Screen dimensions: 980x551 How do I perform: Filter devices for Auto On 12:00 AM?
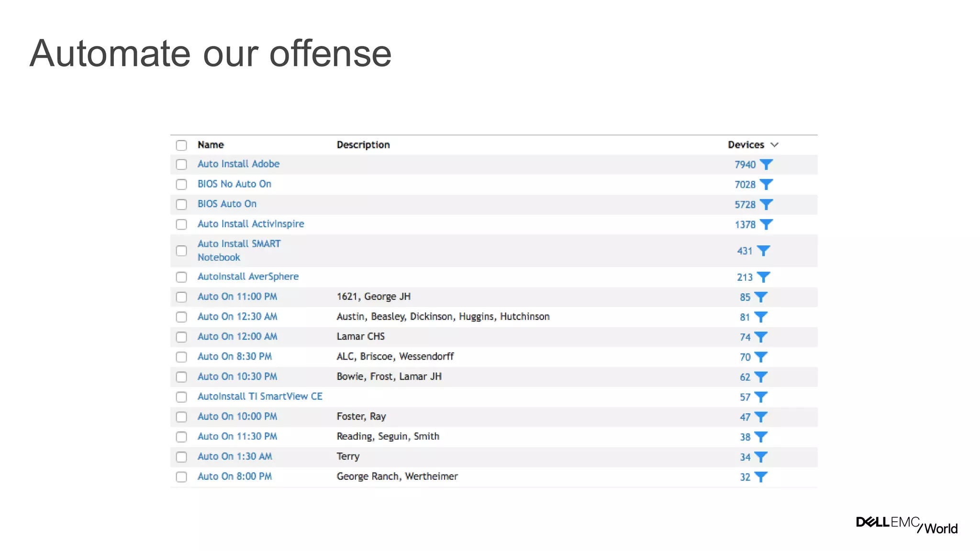click(761, 337)
